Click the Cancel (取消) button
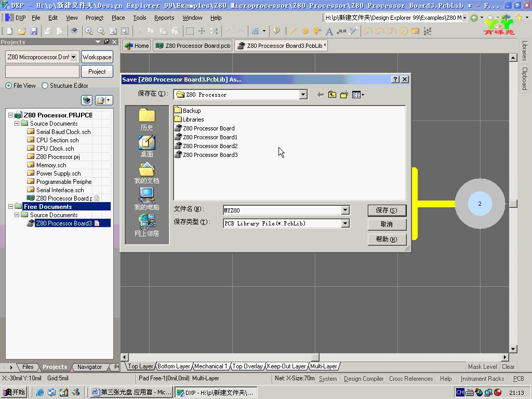 387,224
